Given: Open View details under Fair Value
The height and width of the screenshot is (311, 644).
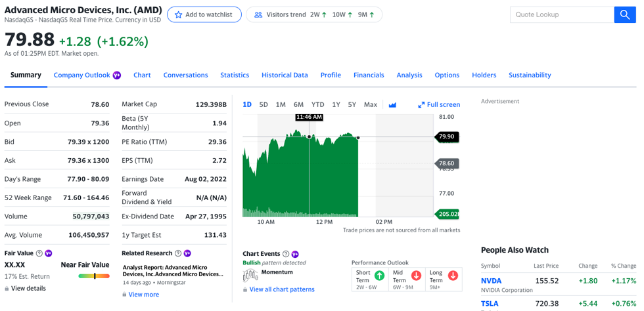Looking at the screenshot, I should coord(28,289).
